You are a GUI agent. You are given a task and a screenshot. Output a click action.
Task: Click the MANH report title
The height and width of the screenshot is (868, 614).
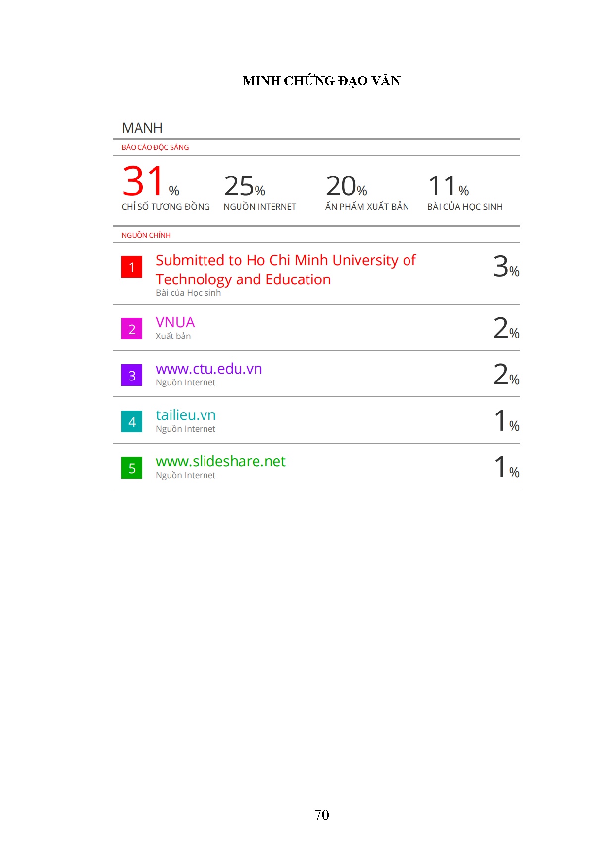142,128
